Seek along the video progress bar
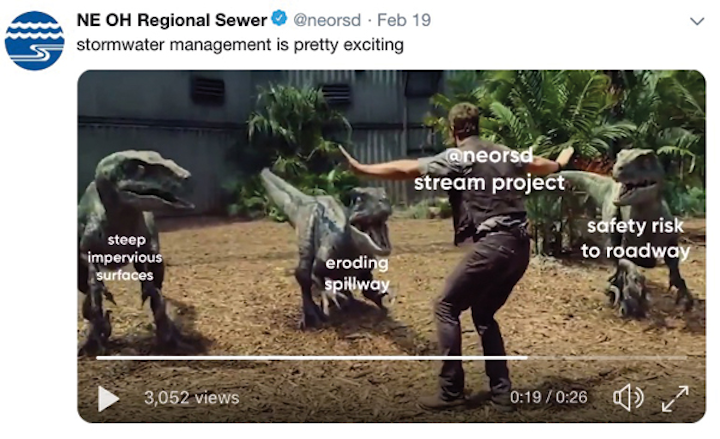The height and width of the screenshot is (439, 720). 391,357
